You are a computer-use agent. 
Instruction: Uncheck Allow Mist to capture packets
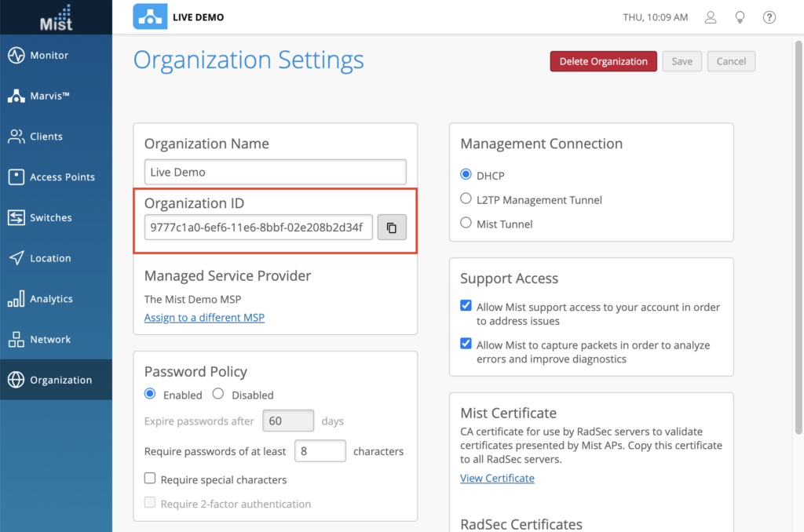click(x=466, y=344)
